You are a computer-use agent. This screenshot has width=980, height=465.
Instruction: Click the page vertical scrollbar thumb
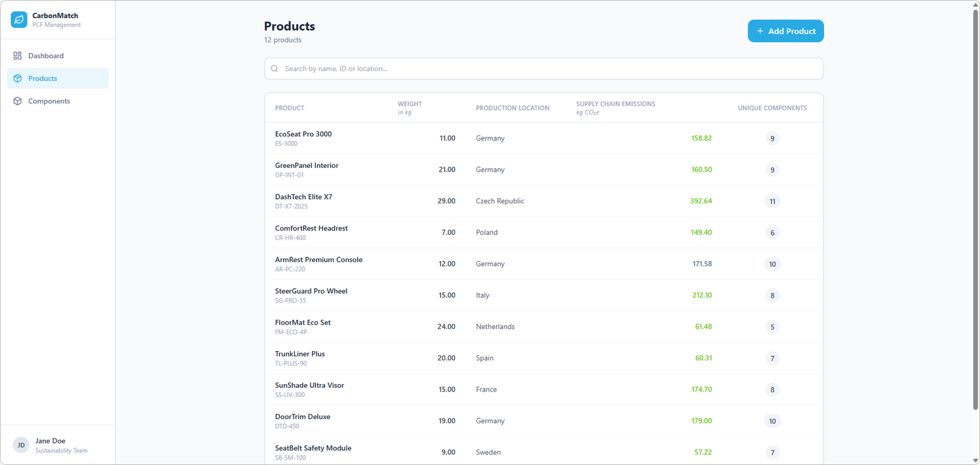975,208
